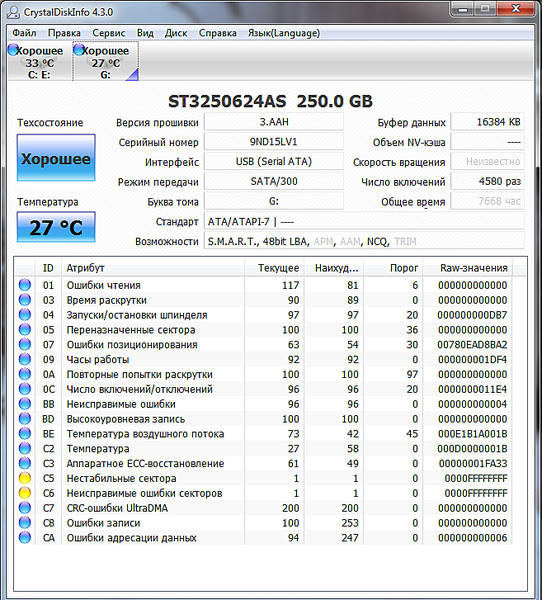Click the standard field ATA/ATAPI-7

tap(364, 222)
